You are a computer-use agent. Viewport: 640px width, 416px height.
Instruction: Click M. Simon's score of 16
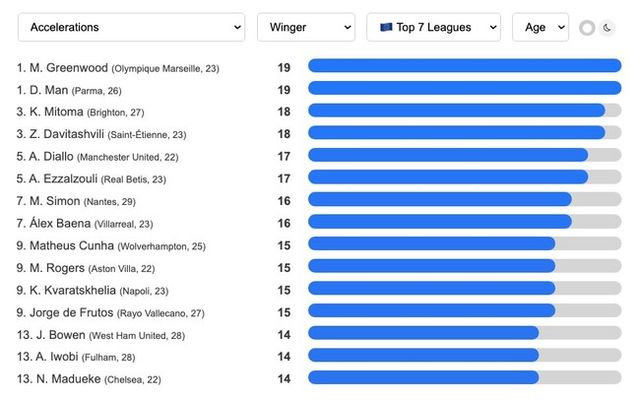point(284,200)
